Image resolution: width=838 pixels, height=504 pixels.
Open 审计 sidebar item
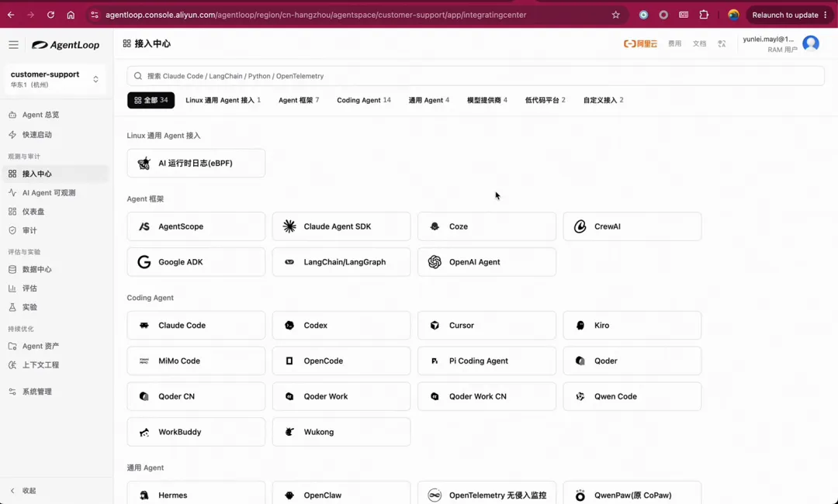pyautogui.click(x=56, y=230)
